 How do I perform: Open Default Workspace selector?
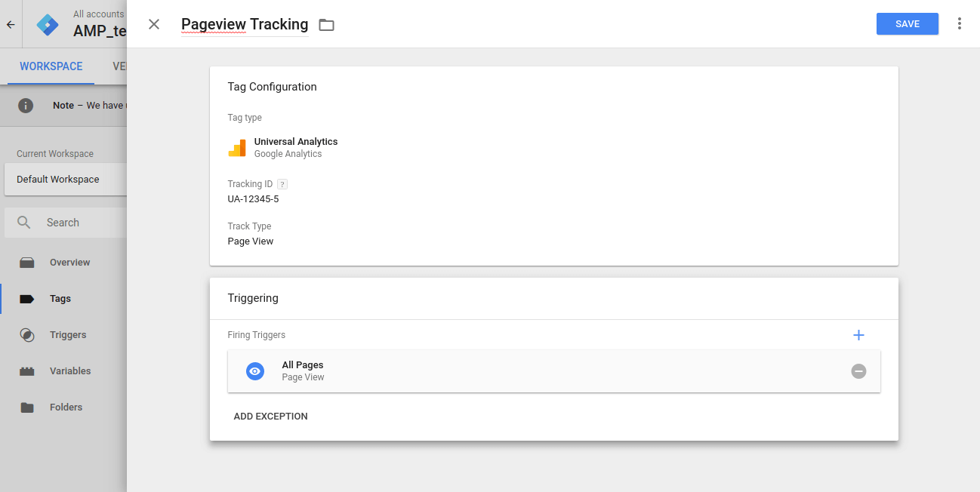tap(64, 180)
